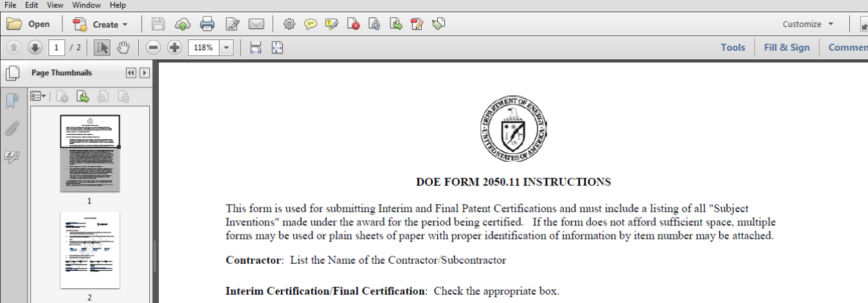Click the DOE FORM 2050.11 INSTRUCTIONS heading

click(x=513, y=182)
